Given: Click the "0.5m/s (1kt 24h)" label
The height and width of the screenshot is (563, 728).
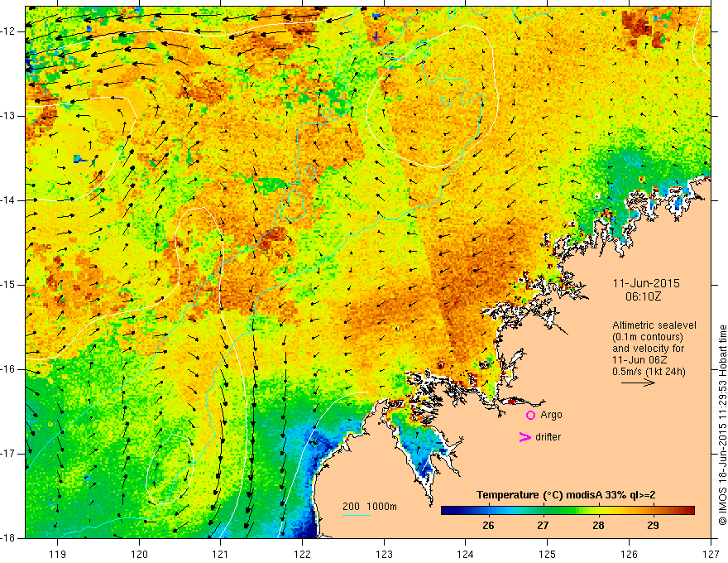Looking at the screenshot, I should click(649, 372).
